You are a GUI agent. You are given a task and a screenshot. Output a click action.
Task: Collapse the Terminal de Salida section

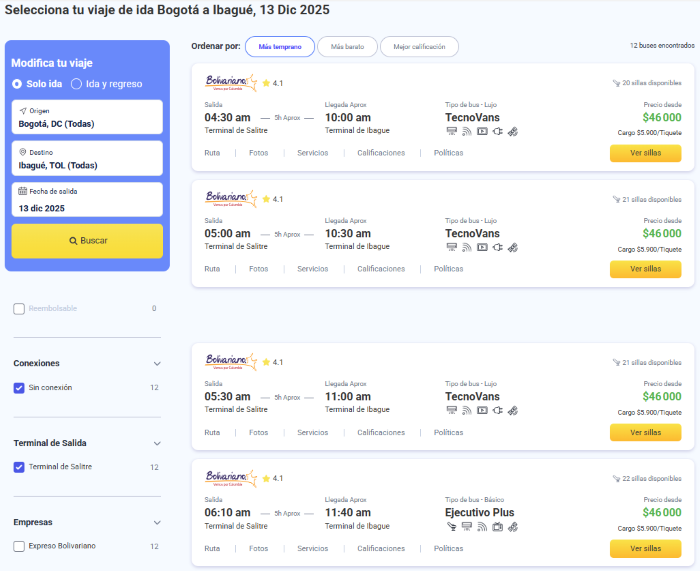(x=156, y=443)
